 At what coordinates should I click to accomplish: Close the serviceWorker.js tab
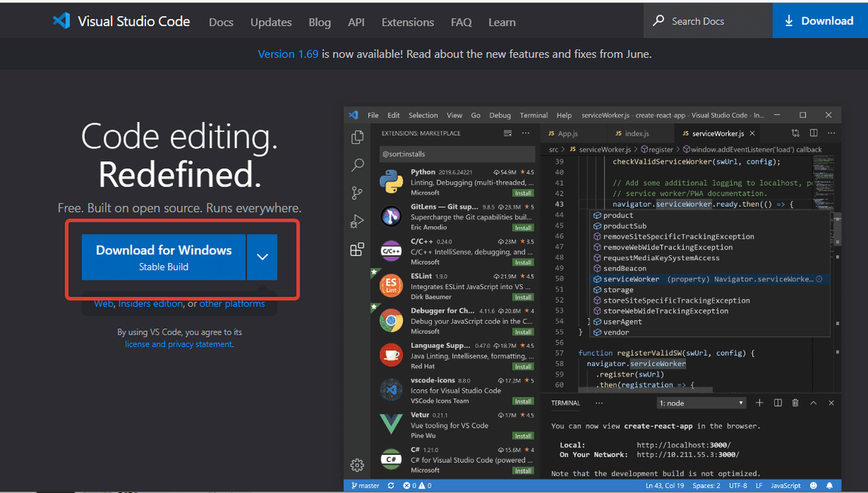pos(752,134)
